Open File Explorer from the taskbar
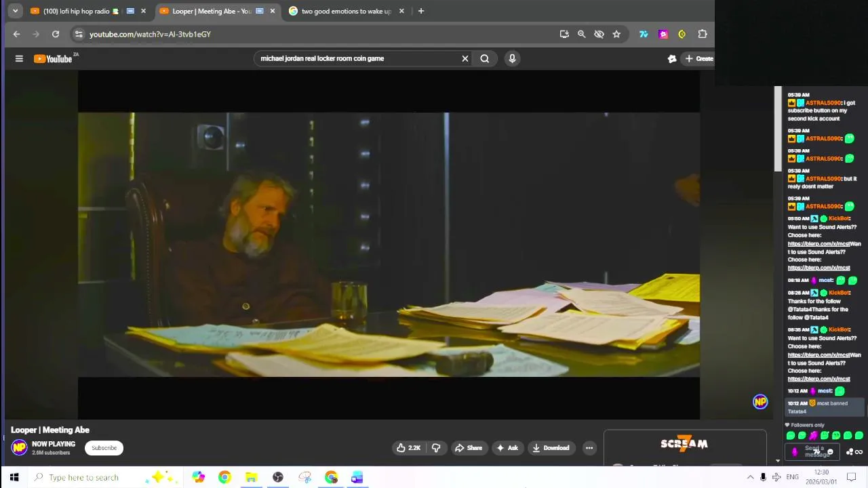 (251, 477)
